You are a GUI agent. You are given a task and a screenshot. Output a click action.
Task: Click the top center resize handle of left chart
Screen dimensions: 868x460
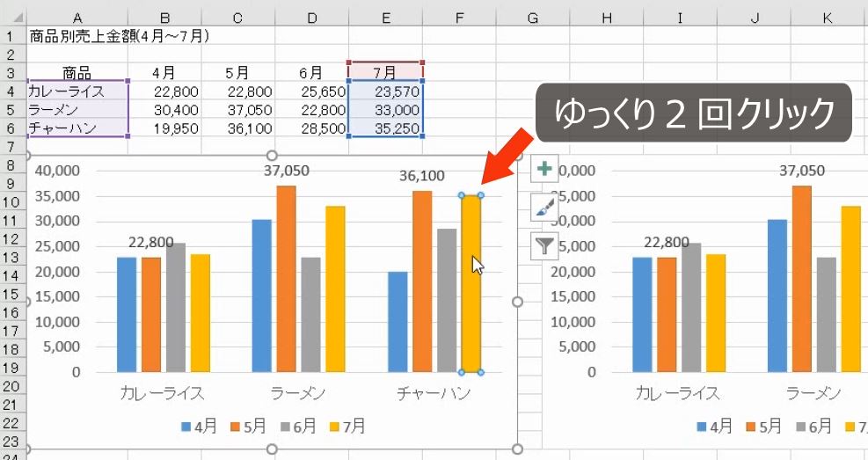(x=272, y=156)
